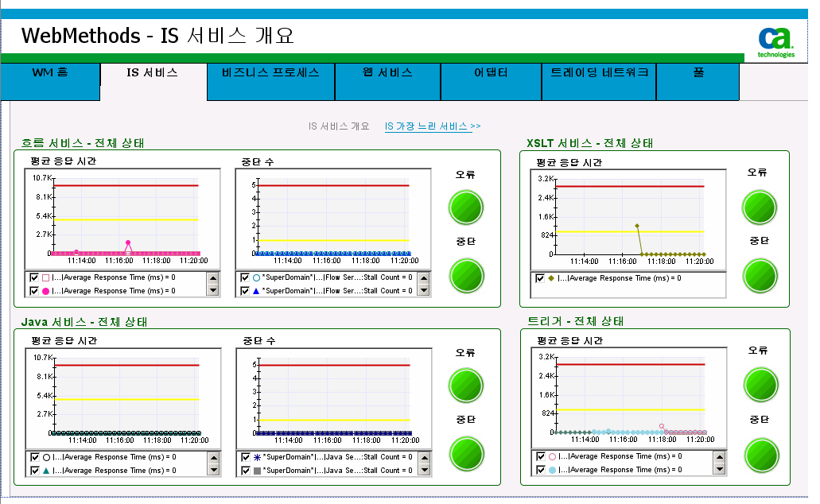Click the Java 서비스 오류 status light
Screen dimensions: 820x504
pos(466,386)
